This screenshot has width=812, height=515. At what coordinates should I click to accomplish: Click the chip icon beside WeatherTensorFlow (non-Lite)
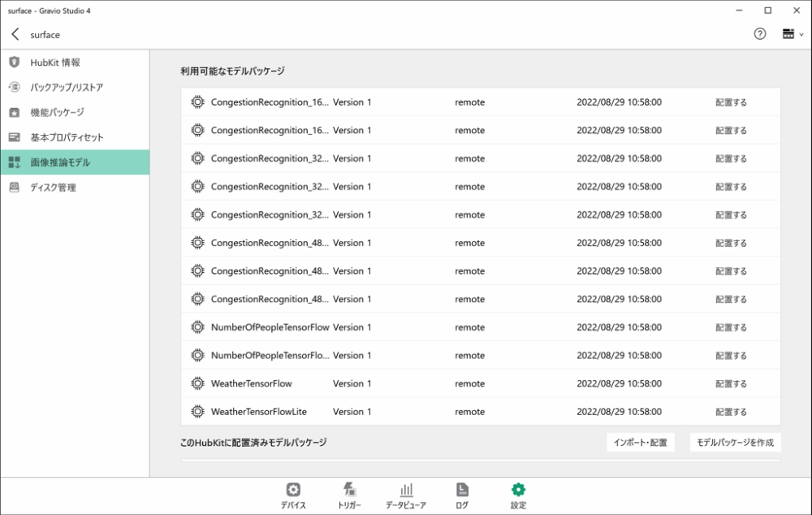tap(197, 383)
